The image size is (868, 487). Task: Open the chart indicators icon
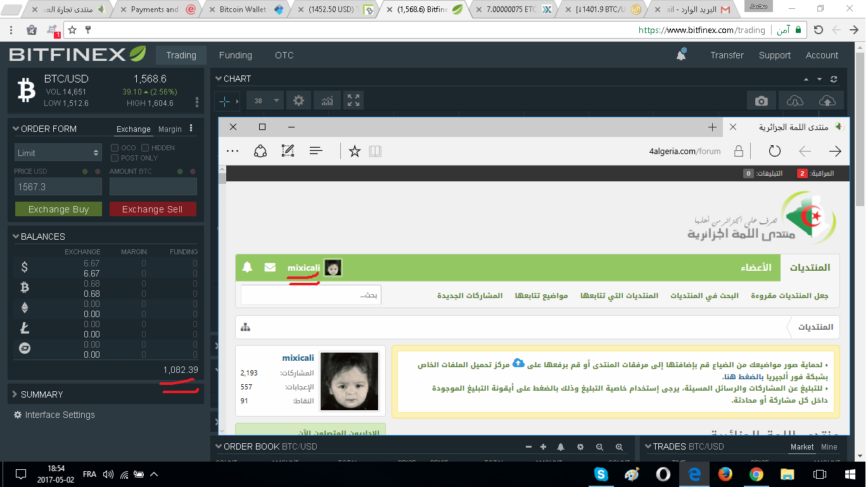tap(327, 101)
